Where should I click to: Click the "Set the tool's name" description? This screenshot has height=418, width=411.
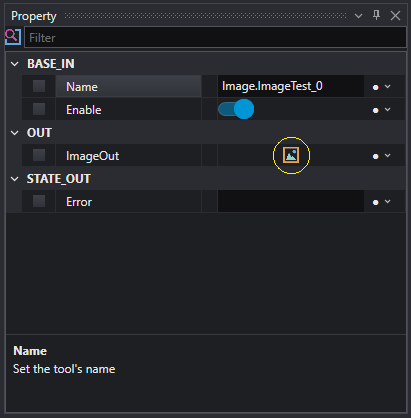(x=64, y=369)
